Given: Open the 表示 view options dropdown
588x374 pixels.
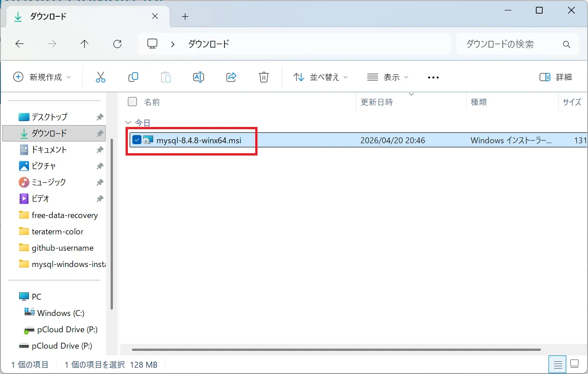Looking at the screenshot, I should pos(388,77).
